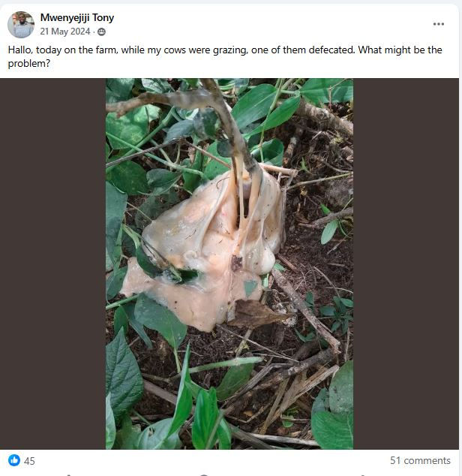Open the author name Mwenyejiji Tony
This screenshot has height=476, width=462.
click(x=77, y=17)
